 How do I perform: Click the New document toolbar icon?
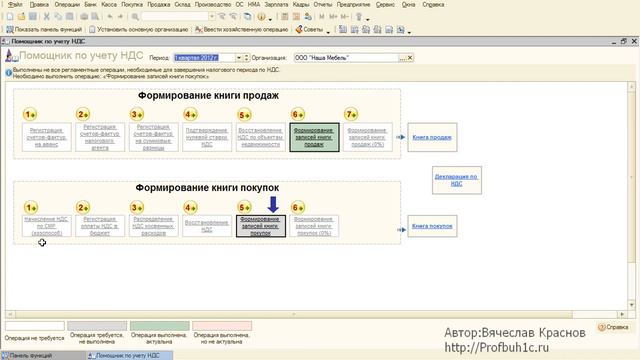coord(10,17)
